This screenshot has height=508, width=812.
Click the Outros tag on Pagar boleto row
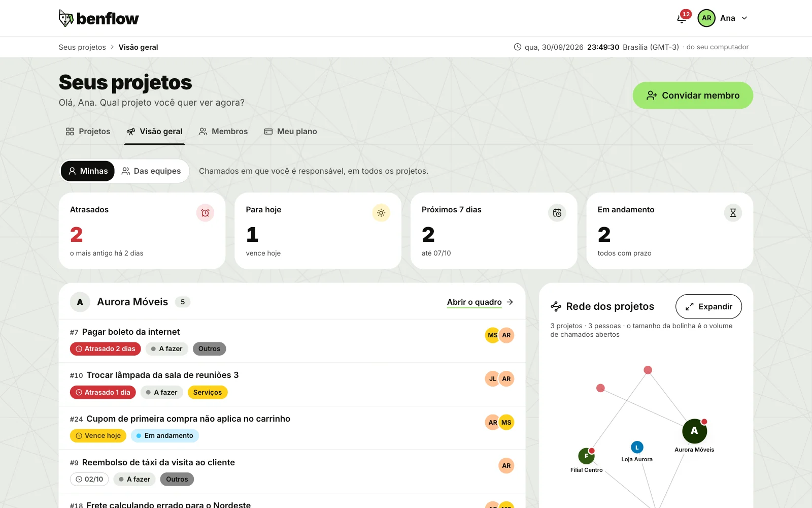(x=209, y=349)
